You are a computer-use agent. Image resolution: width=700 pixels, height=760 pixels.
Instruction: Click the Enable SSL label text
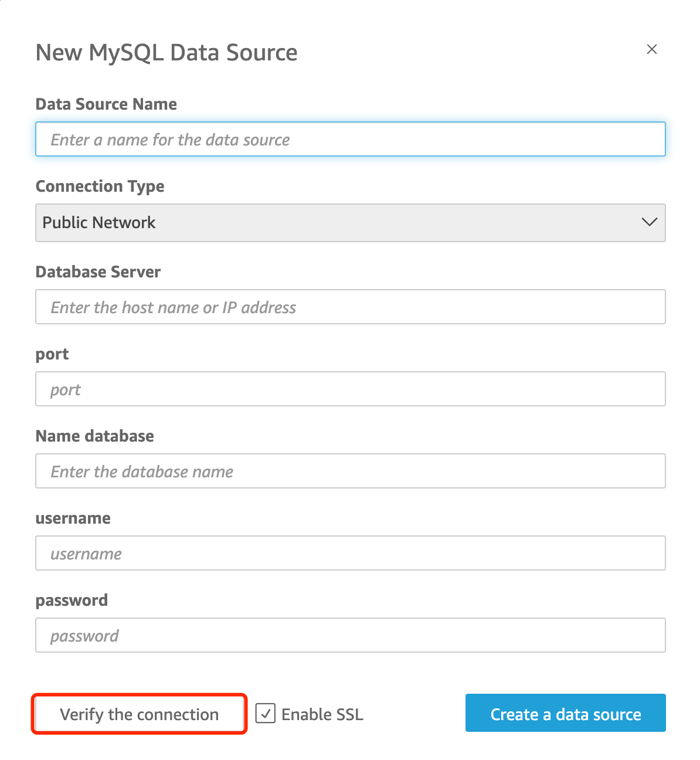tap(322, 714)
